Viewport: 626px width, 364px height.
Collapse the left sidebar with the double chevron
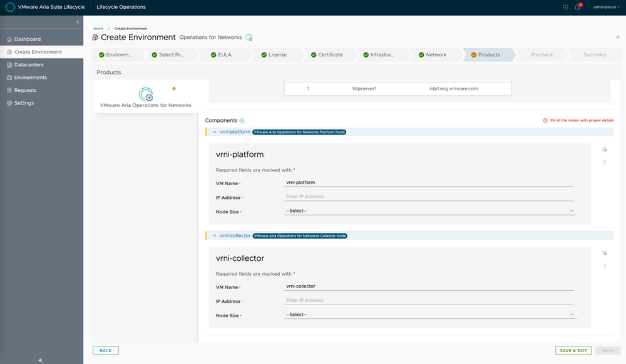pyautogui.click(x=78, y=22)
